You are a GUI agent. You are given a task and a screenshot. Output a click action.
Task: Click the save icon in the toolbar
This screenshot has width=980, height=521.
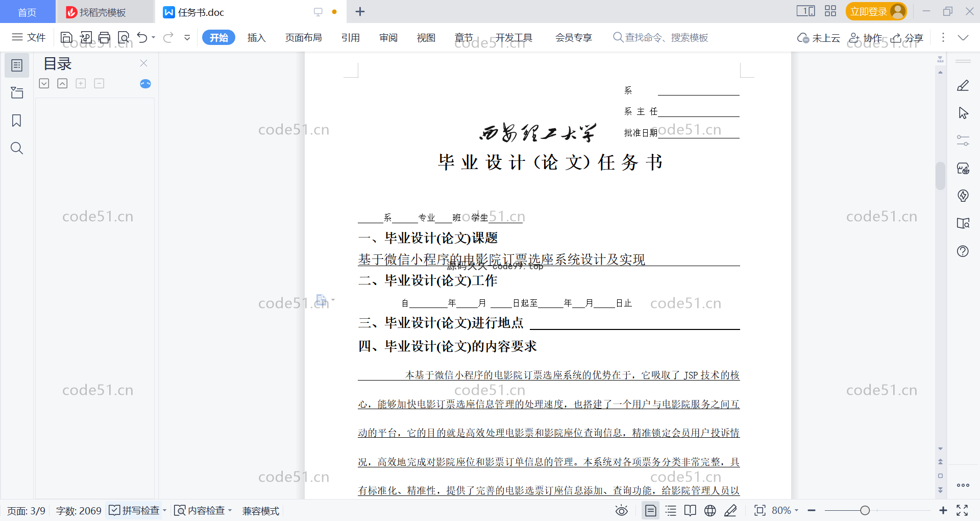tap(66, 37)
